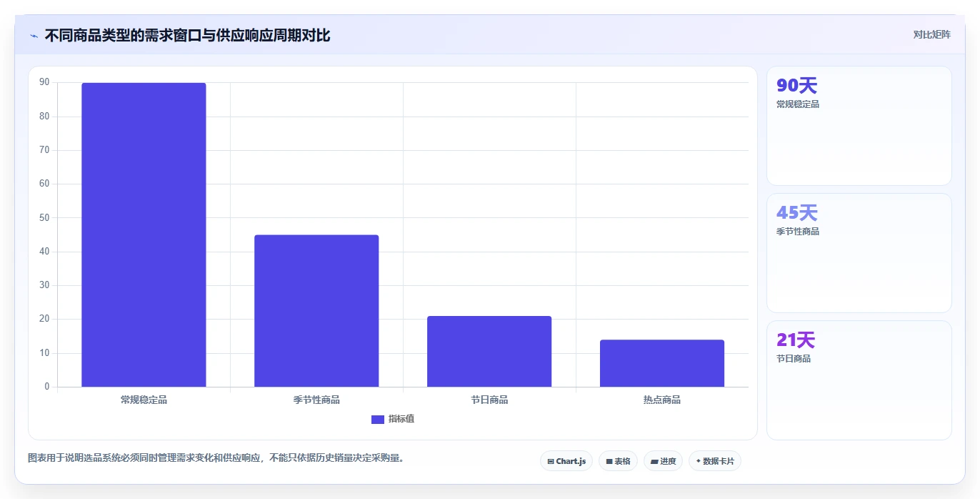Screen dimensions: 980x499
Task: Click the y-axis value 0
Action: 47,387
